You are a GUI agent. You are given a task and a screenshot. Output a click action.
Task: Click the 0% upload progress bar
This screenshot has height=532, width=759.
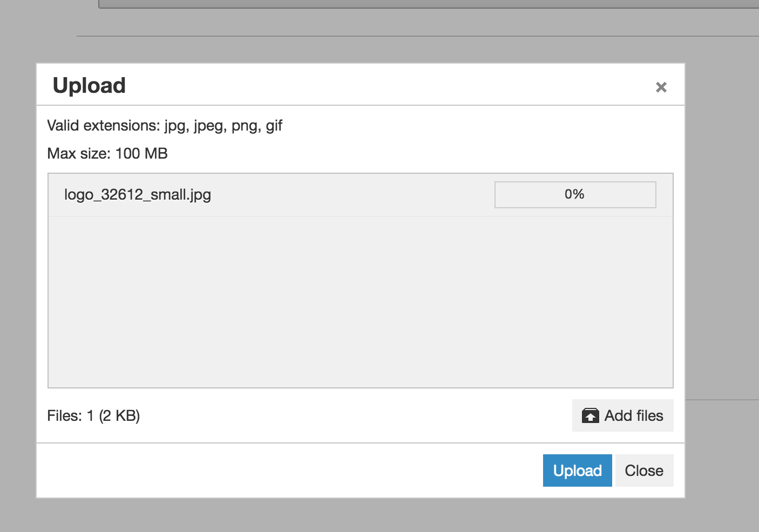[575, 194]
